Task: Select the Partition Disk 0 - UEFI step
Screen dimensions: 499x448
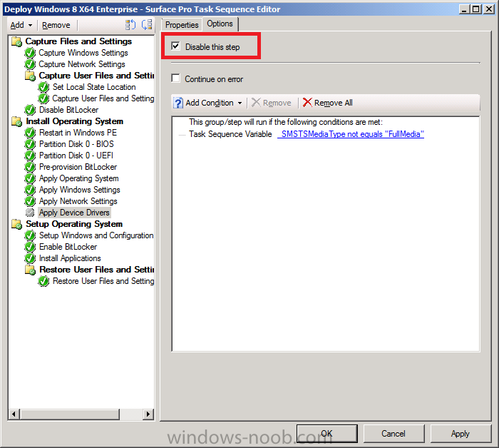Action: coord(76,156)
